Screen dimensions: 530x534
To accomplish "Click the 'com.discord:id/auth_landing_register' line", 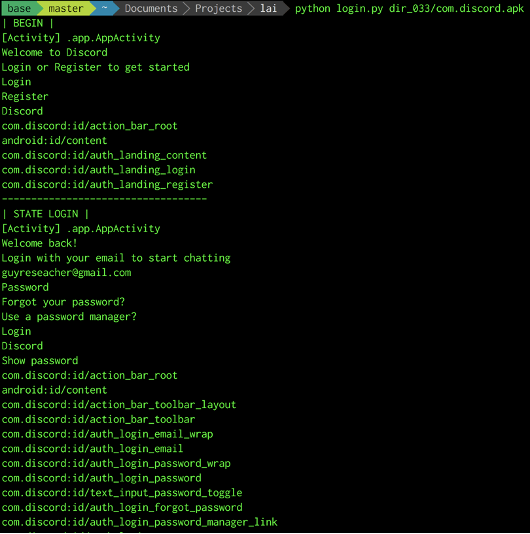I will click(x=107, y=185).
